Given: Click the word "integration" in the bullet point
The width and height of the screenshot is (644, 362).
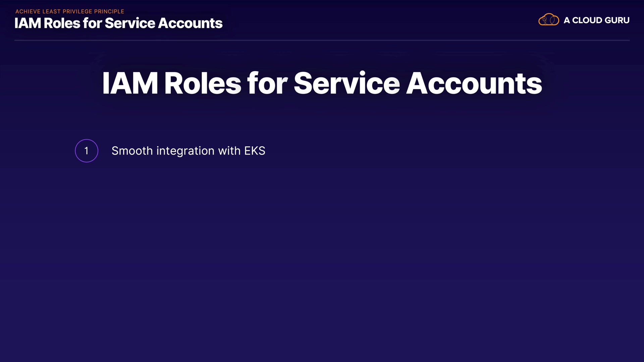Looking at the screenshot, I should (185, 151).
